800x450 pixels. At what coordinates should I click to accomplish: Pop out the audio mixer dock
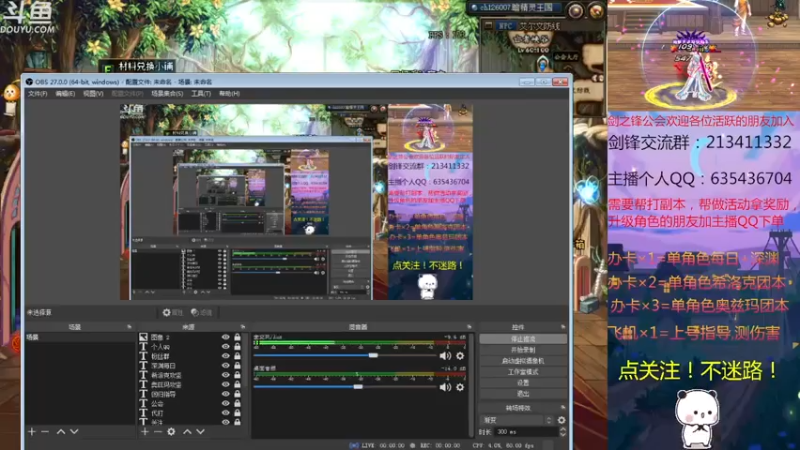point(469,327)
